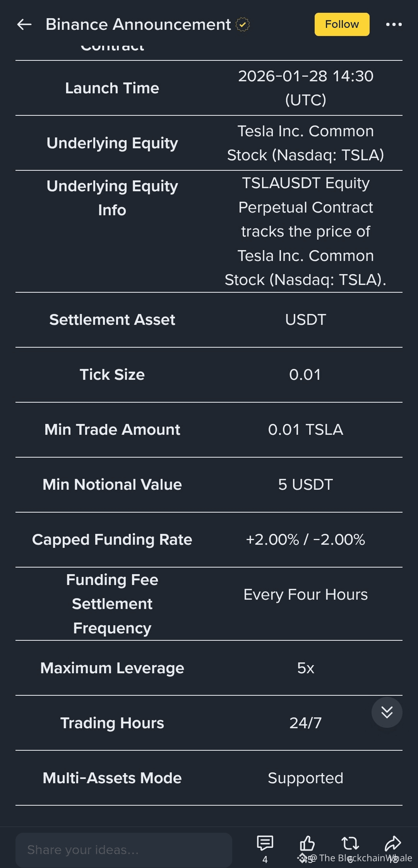Click the Launch Time row label
This screenshot has height=868, width=418.
(x=112, y=88)
